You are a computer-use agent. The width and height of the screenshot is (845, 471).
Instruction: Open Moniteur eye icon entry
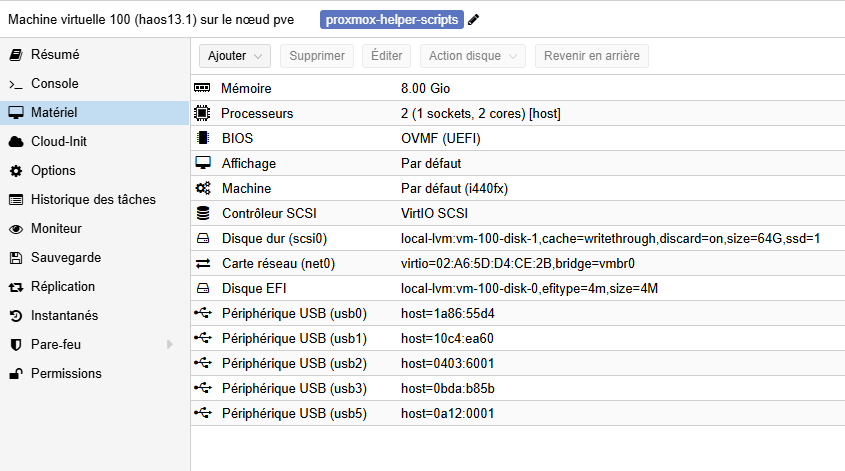(x=16, y=229)
